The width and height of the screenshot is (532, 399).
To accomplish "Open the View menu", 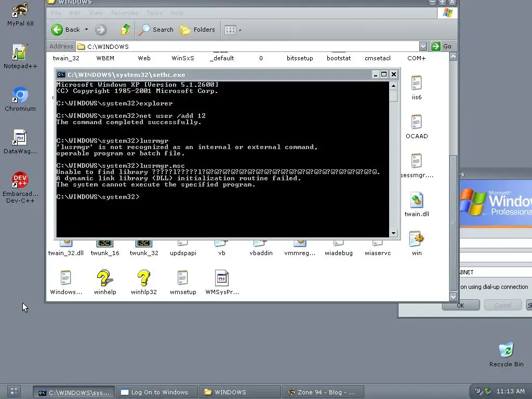I will [x=96, y=13].
